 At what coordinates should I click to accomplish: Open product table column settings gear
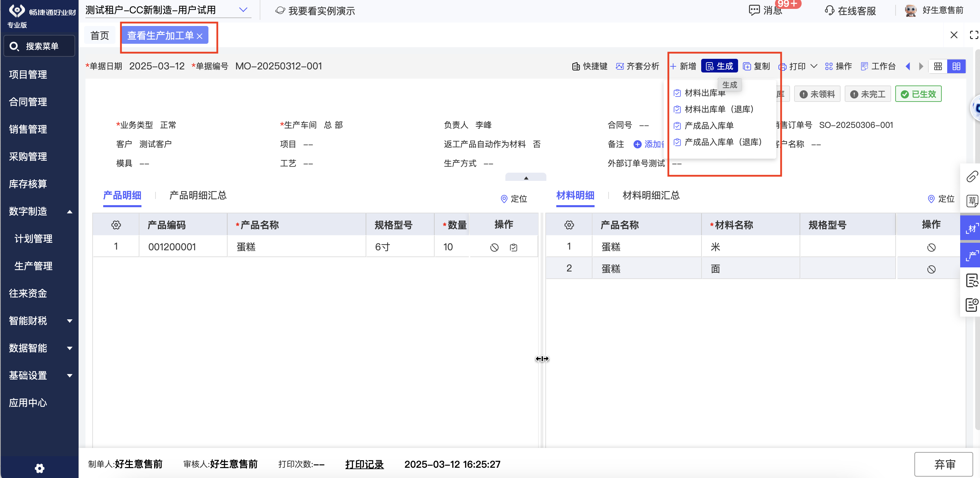(x=116, y=225)
